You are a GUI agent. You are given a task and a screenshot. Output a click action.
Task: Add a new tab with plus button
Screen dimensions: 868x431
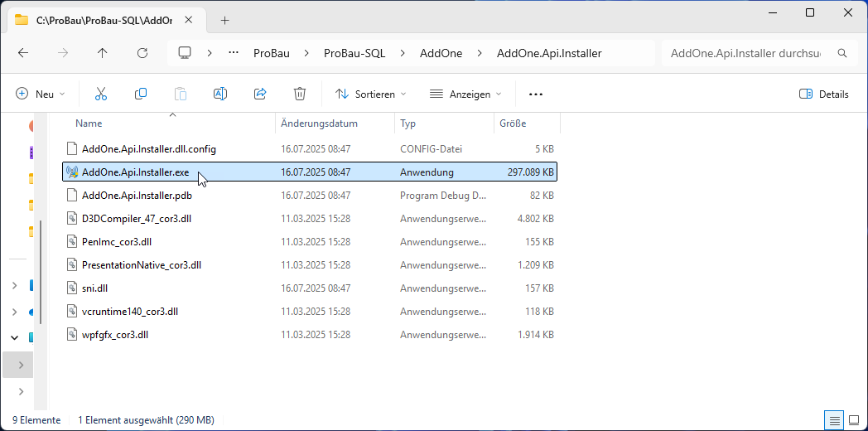click(224, 21)
